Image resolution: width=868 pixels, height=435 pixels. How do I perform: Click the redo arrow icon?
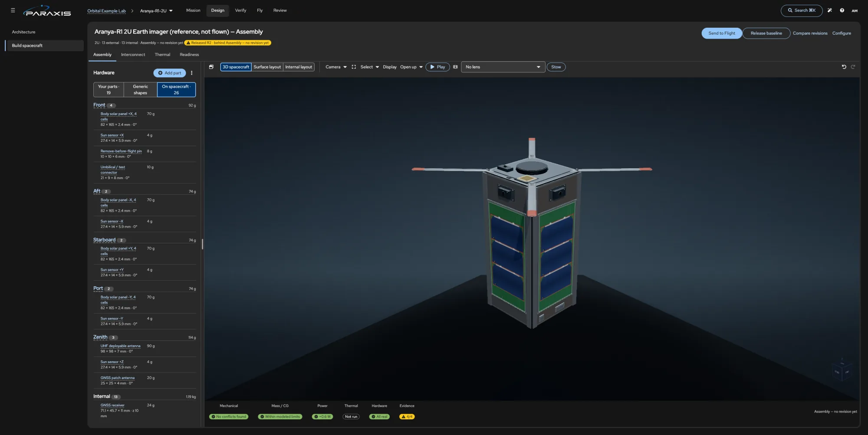click(x=853, y=67)
